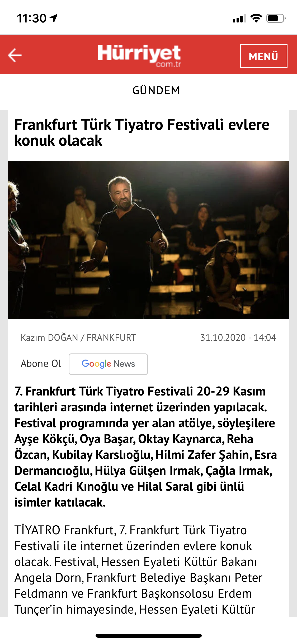Tap the theatre rehearsal article photo
Screen dimensions: 297x644
pyautogui.click(x=148, y=240)
